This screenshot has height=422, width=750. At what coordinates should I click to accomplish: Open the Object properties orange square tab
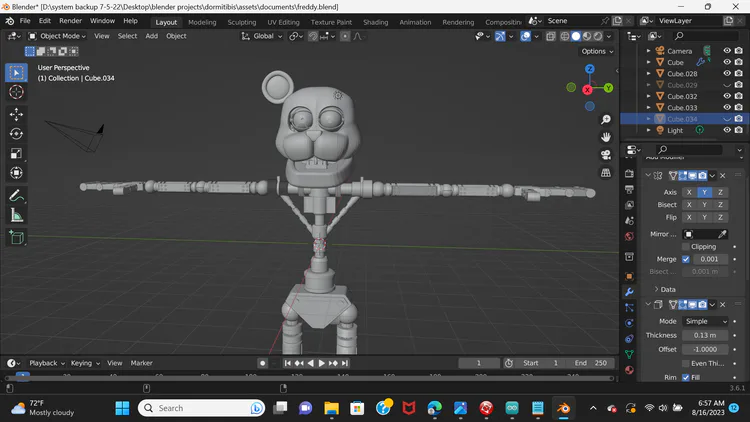tap(629, 276)
